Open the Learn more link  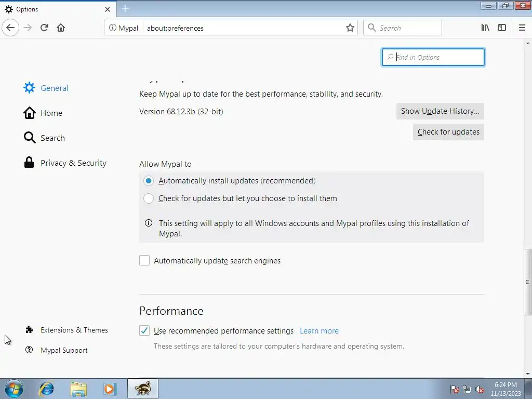click(319, 331)
